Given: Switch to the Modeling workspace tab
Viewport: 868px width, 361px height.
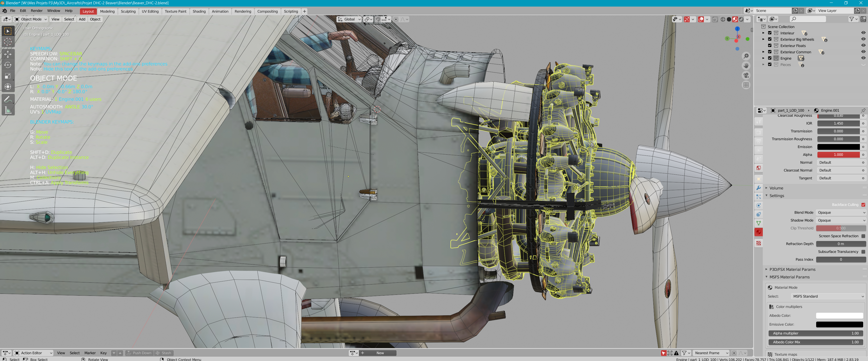Looking at the screenshot, I should pyautogui.click(x=107, y=11).
